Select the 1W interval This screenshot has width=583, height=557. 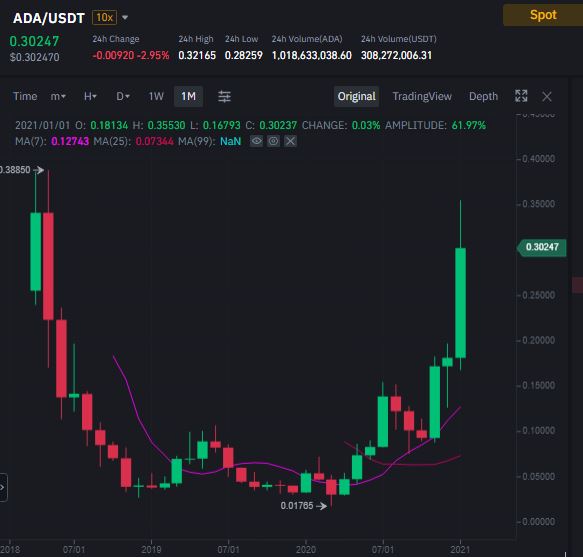pyautogui.click(x=156, y=97)
